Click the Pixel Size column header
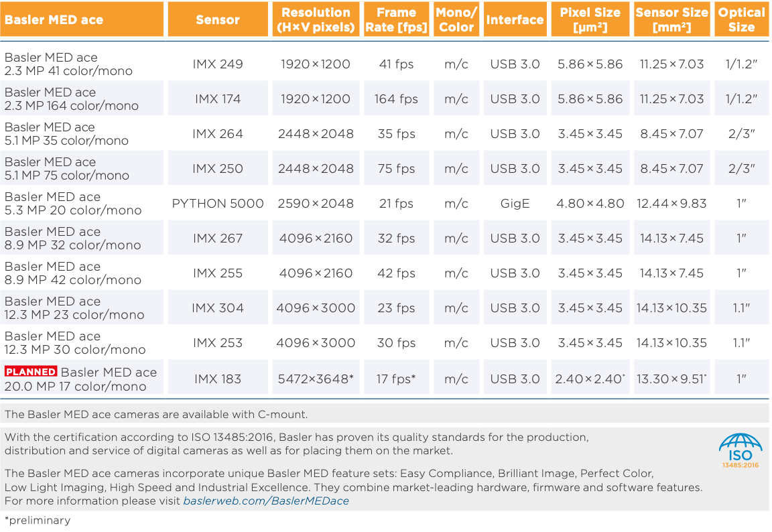The width and height of the screenshot is (772, 532). pos(590,20)
